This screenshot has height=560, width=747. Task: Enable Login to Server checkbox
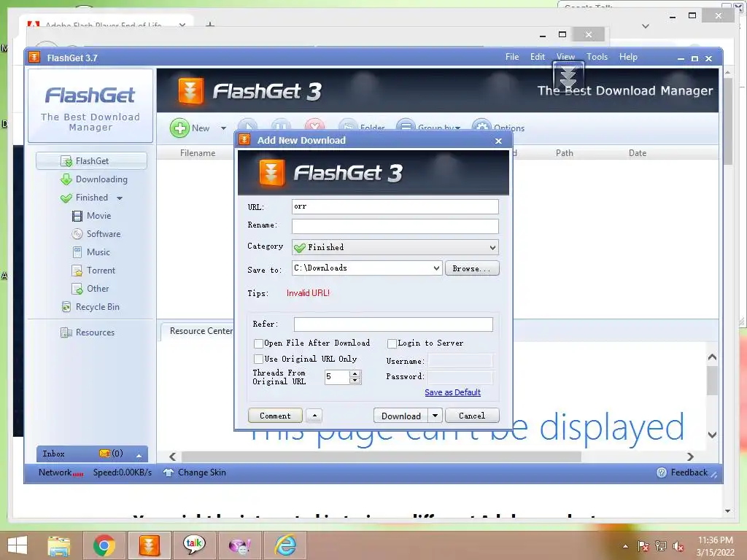(392, 343)
